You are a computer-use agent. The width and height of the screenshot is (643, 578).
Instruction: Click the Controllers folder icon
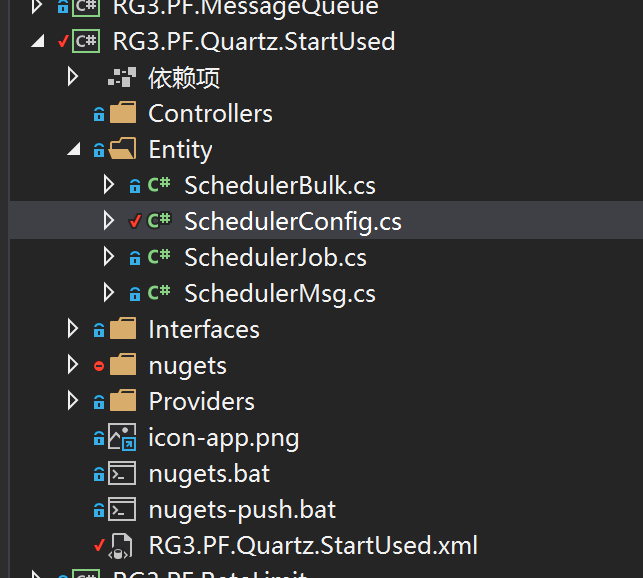(x=123, y=112)
